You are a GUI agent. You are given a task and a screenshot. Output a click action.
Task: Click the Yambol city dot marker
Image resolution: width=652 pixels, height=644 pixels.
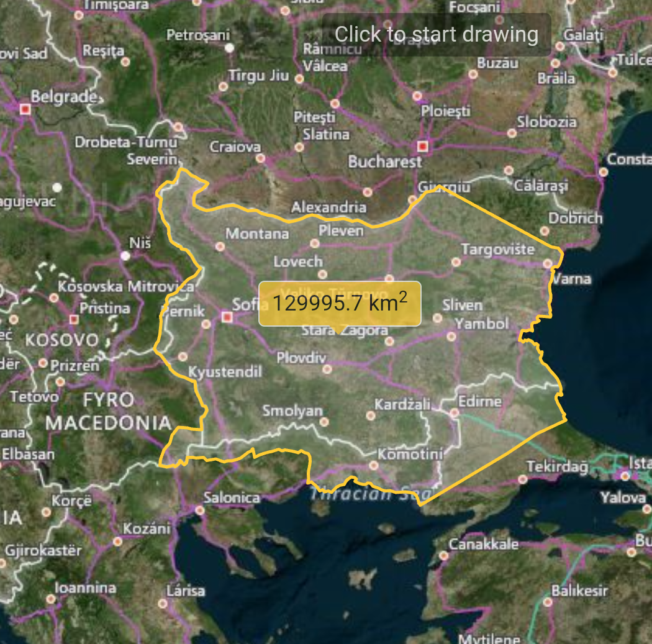point(451,337)
